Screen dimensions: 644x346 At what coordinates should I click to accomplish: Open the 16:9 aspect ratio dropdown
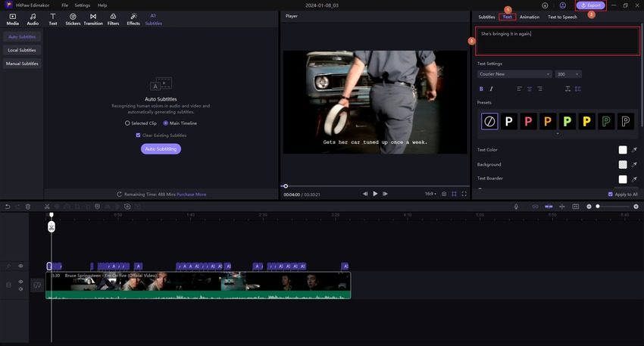tap(430, 194)
